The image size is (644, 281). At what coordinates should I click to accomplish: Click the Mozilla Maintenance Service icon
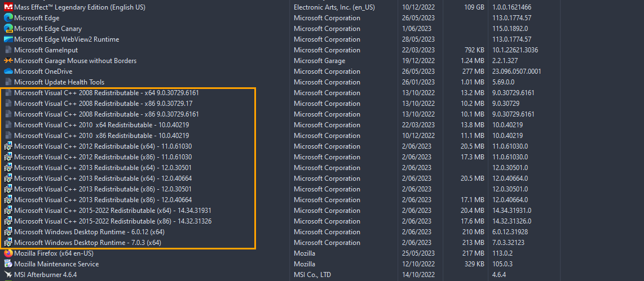8,264
